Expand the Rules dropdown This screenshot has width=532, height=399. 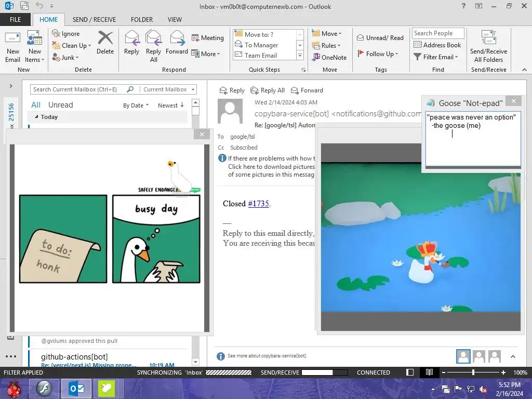[x=326, y=46]
